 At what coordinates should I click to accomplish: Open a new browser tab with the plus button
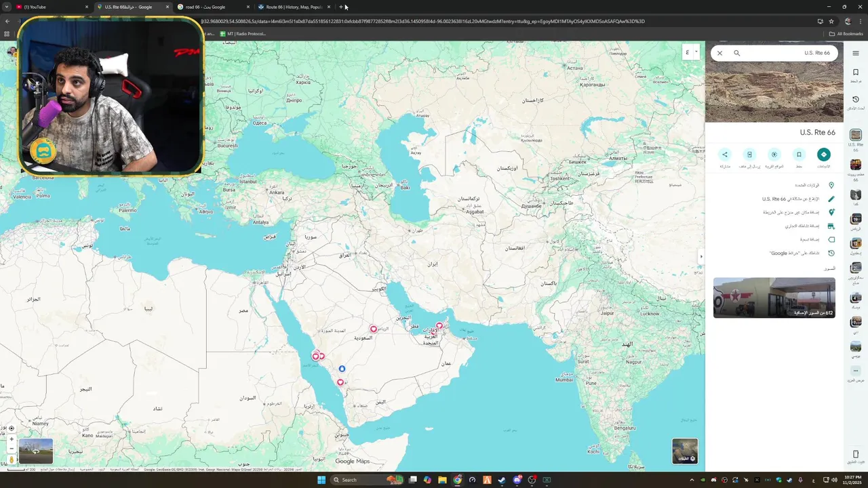click(341, 7)
